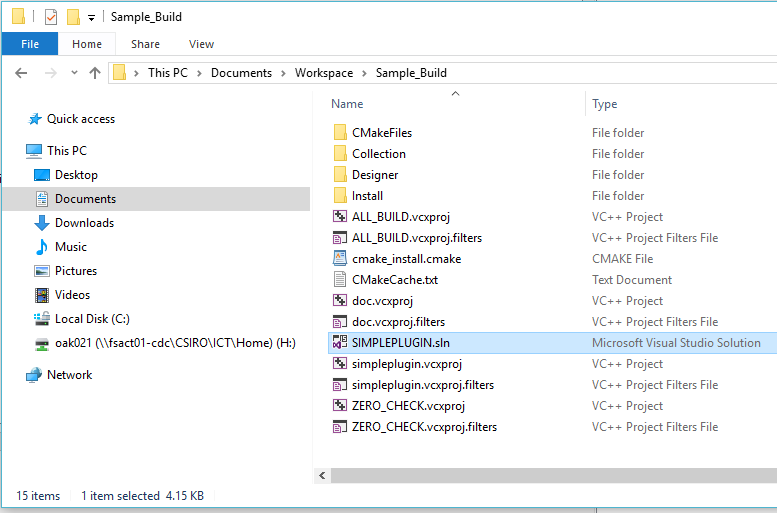Open the recent locations dropdown arrow
This screenshot has height=513, width=777.
74,73
